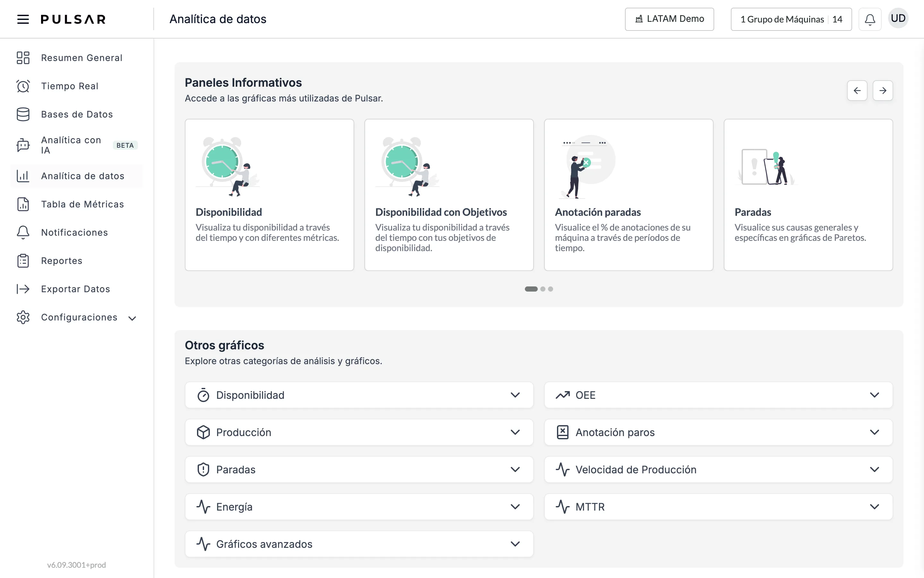
Task: Show previous panels with left arrow
Action: click(x=857, y=91)
